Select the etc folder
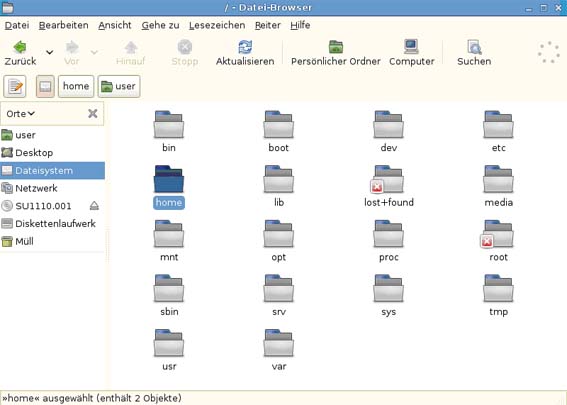 point(499,131)
